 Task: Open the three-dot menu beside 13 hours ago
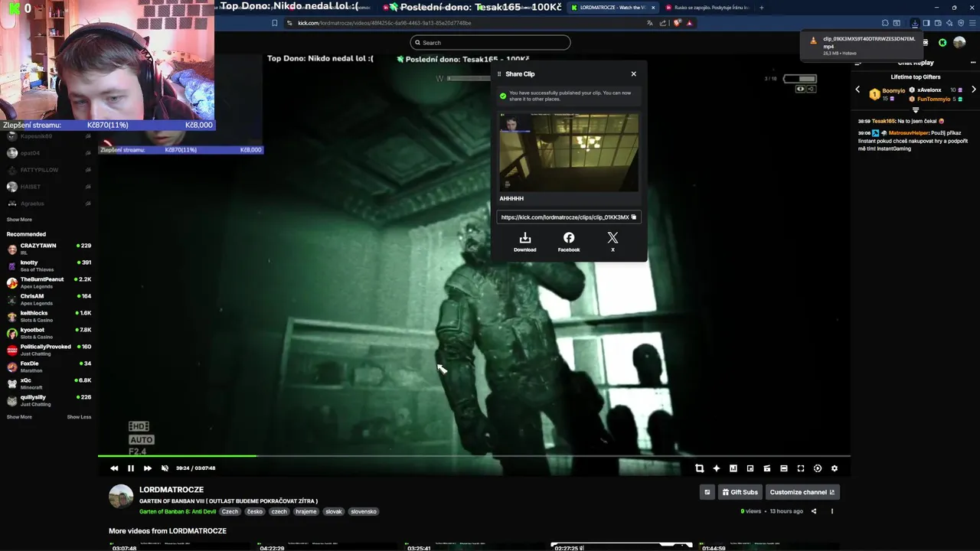(x=832, y=511)
